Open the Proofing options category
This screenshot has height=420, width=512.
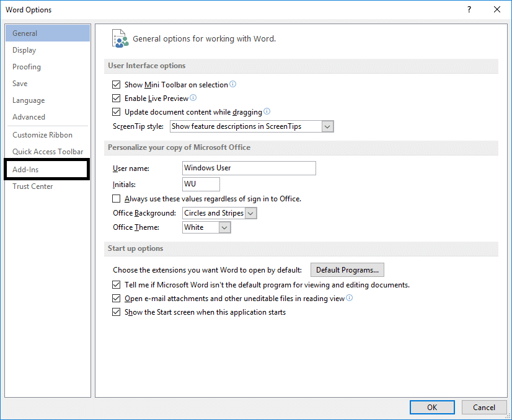tap(27, 67)
